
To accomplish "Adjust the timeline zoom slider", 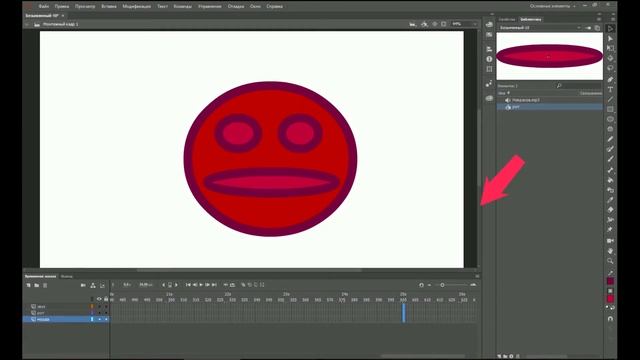I will tap(442, 285).
